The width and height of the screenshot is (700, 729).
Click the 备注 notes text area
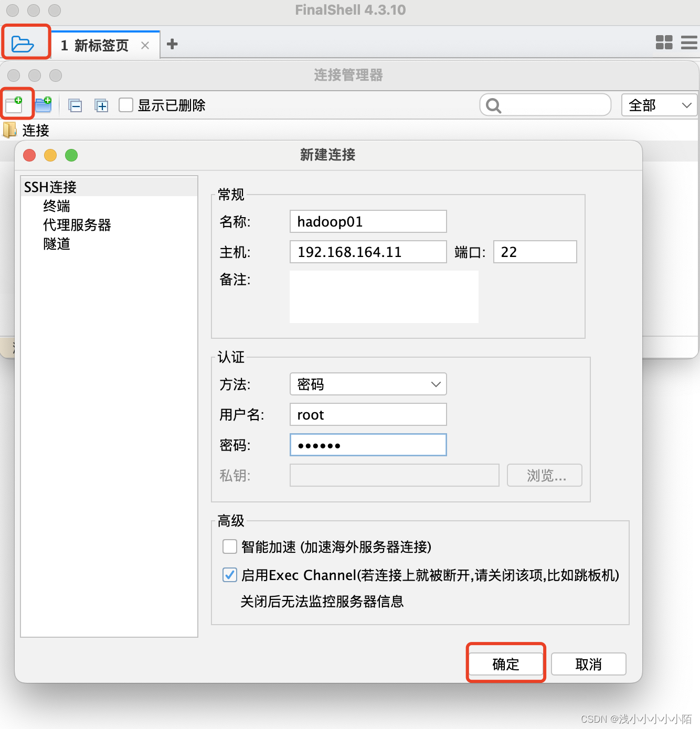(x=384, y=297)
